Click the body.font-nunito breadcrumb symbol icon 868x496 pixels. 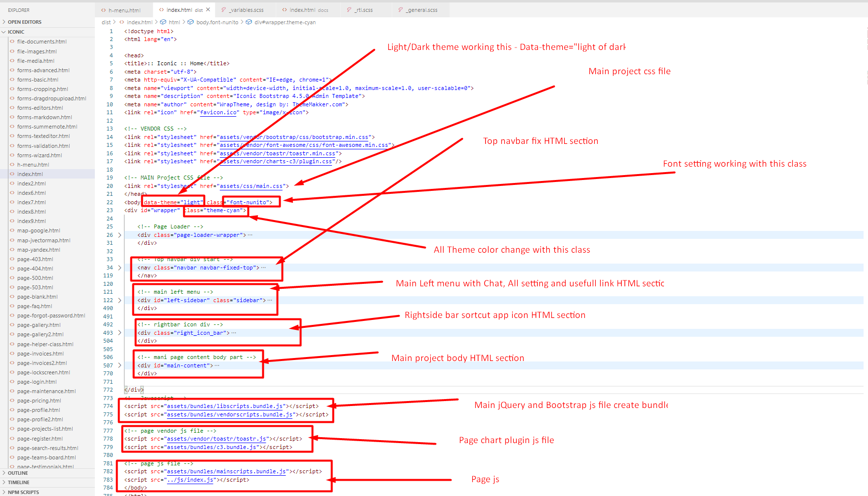click(190, 22)
